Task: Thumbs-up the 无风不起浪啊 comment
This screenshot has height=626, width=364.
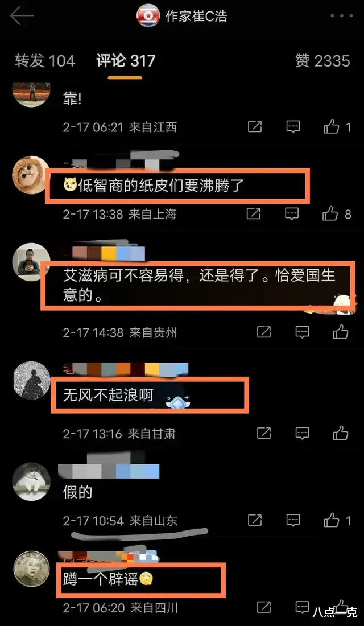Action: (341, 433)
